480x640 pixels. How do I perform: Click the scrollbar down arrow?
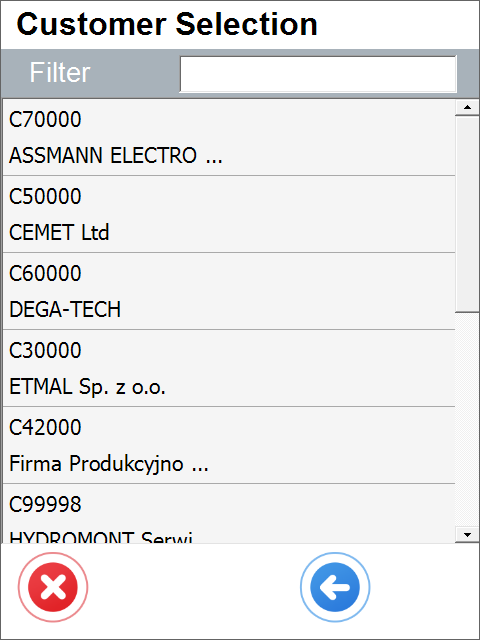467,534
